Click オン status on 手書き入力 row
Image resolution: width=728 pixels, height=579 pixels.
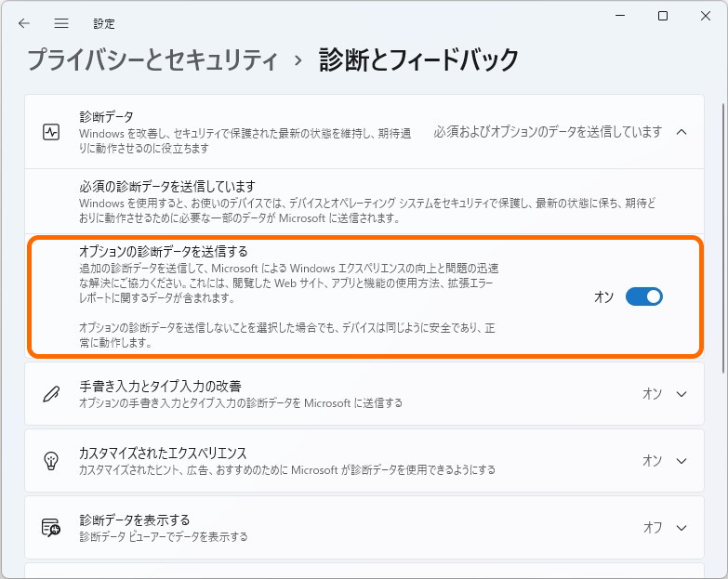653,394
